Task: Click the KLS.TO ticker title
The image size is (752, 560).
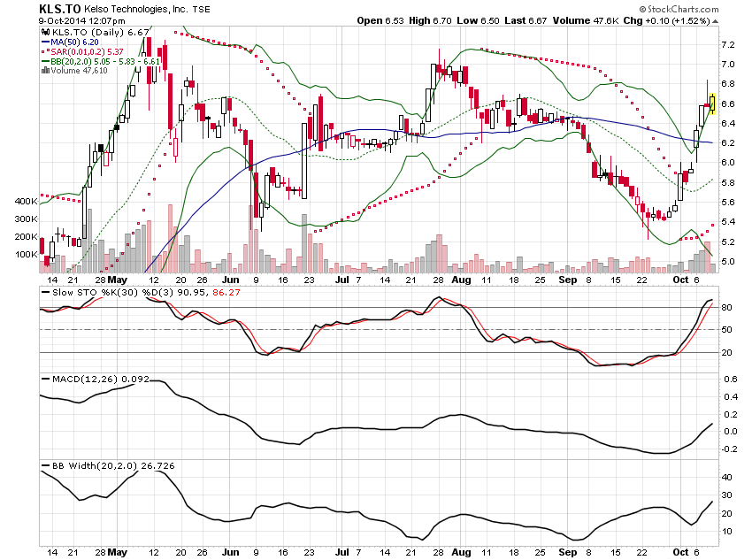Action: pos(60,9)
